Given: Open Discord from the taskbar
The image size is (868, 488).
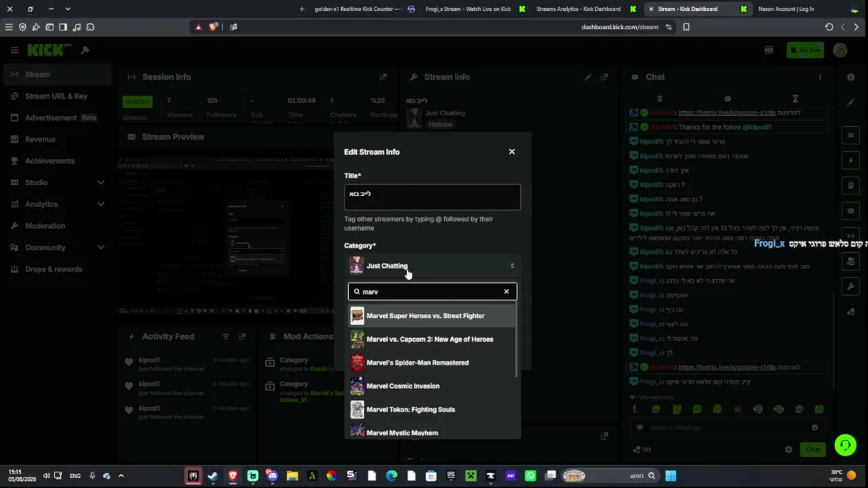Looking at the screenshot, I should tap(272, 476).
